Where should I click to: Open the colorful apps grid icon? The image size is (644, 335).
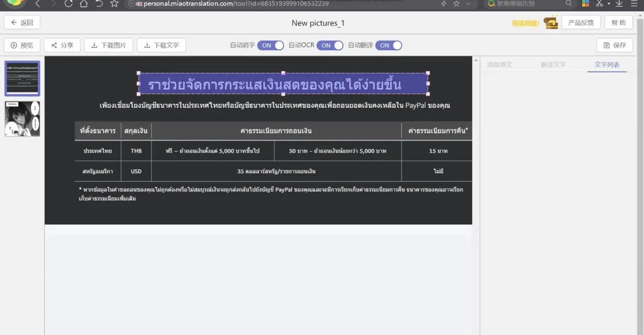pyautogui.click(x=586, y=4)
